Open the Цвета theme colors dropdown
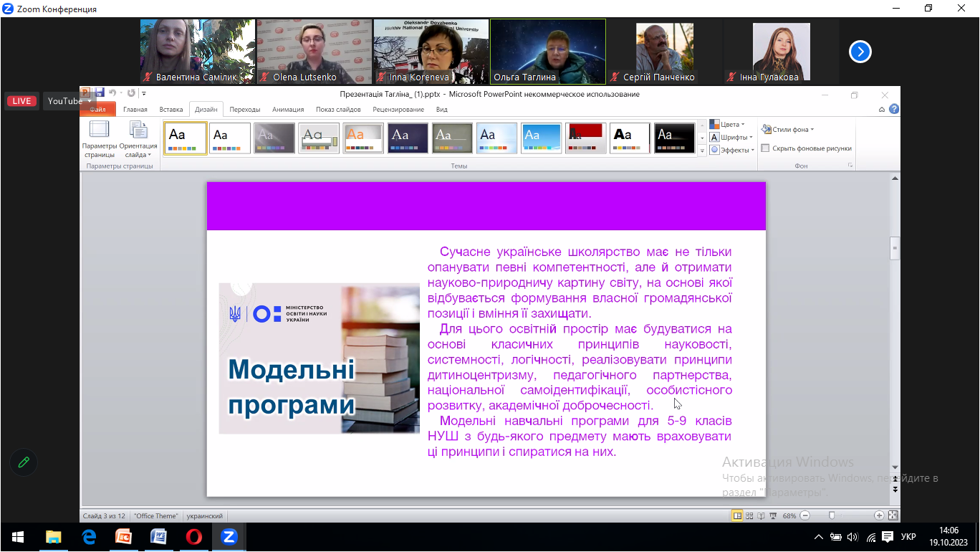 click(728, 124)
